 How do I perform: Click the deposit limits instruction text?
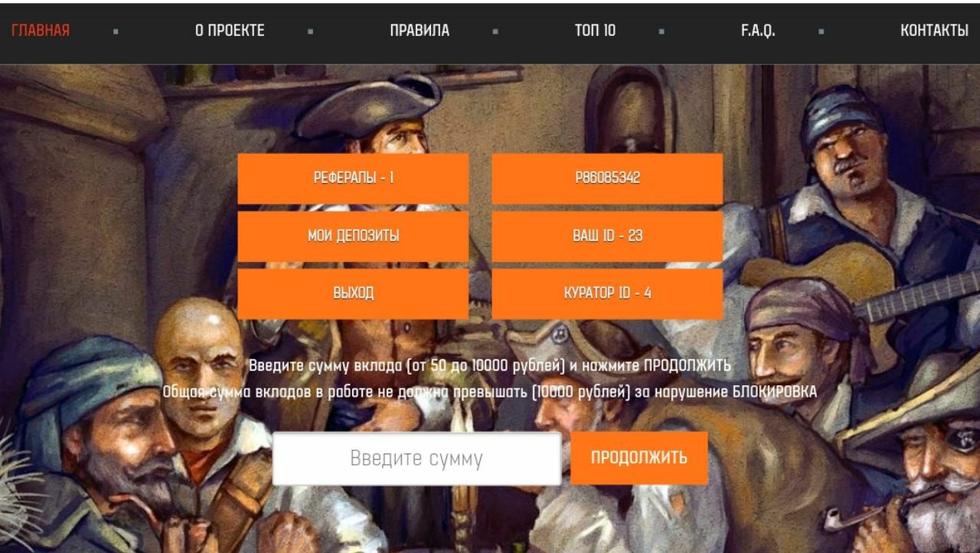click(490, 365)
